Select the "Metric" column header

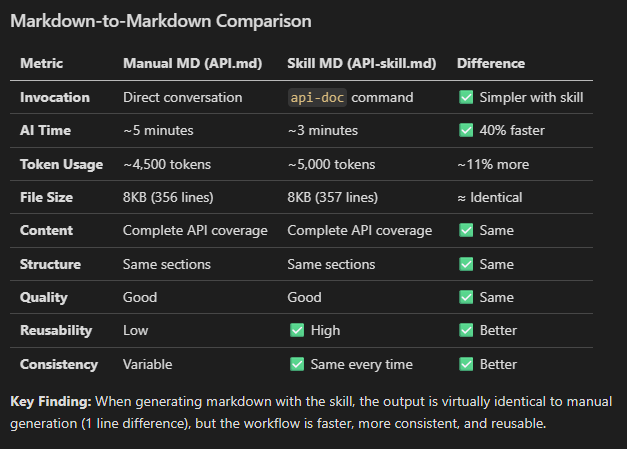pyautogui.click(x=41, y=63)
